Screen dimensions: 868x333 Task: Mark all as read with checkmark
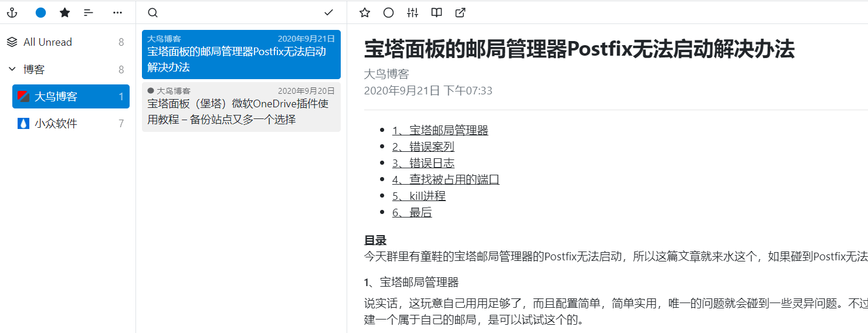[x=328, y=12]
